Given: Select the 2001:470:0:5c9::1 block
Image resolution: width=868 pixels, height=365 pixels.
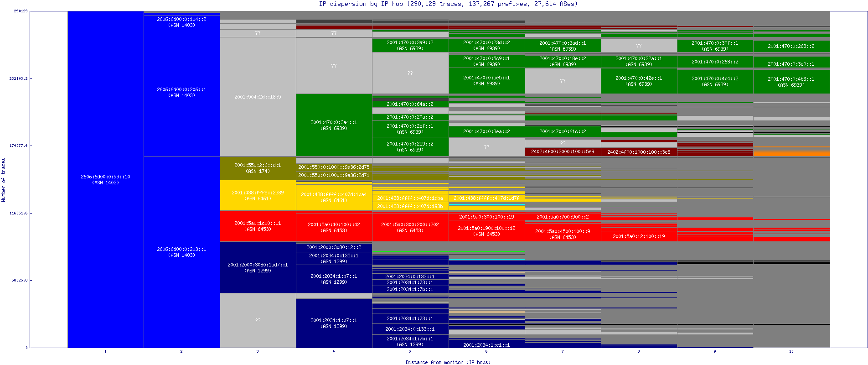Looking at the screenshot, I should pos(487,61).
